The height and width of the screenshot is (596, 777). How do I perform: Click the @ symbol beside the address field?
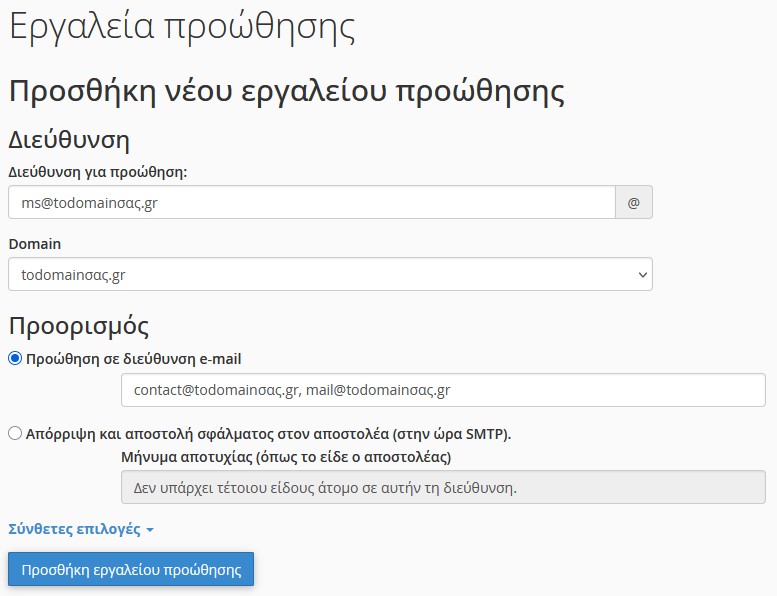[x=633, y=202]
